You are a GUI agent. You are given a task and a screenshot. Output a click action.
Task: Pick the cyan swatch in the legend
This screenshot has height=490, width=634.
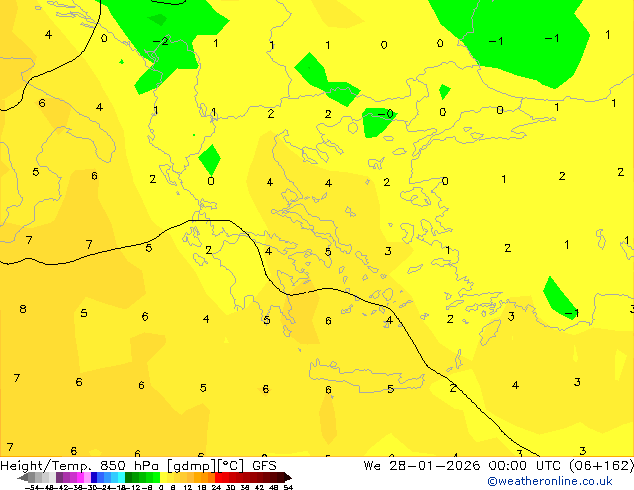point(122,478)
